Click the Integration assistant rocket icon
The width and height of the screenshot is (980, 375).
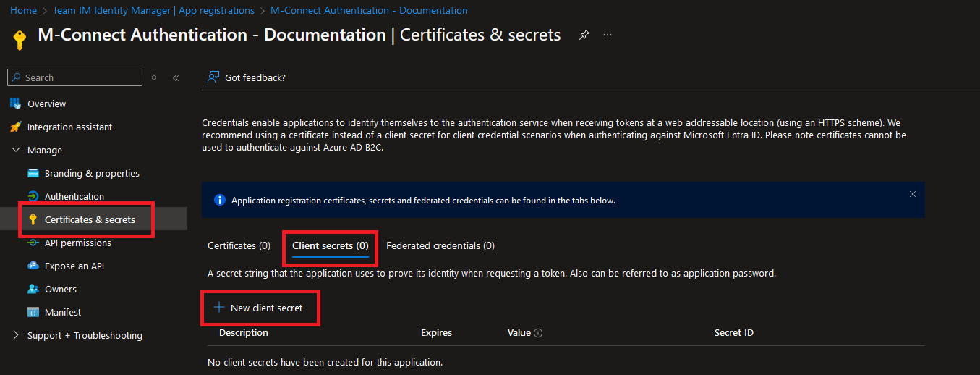click(15, 127)
